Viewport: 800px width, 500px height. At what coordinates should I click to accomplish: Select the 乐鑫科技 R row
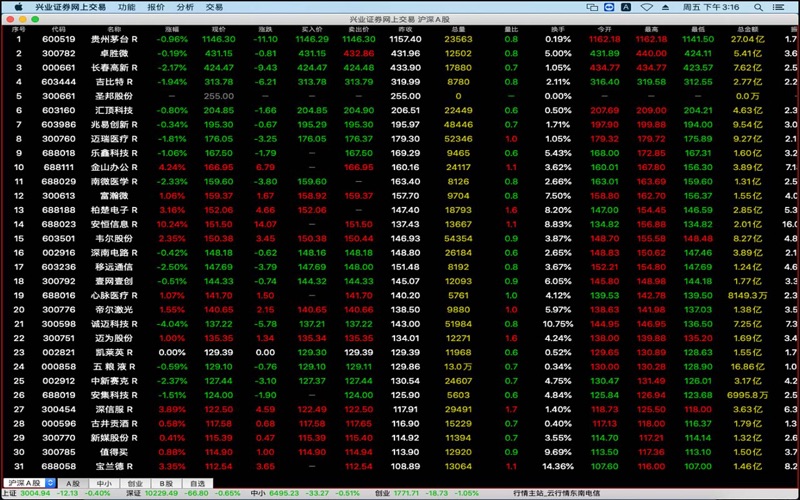[400, 154]
